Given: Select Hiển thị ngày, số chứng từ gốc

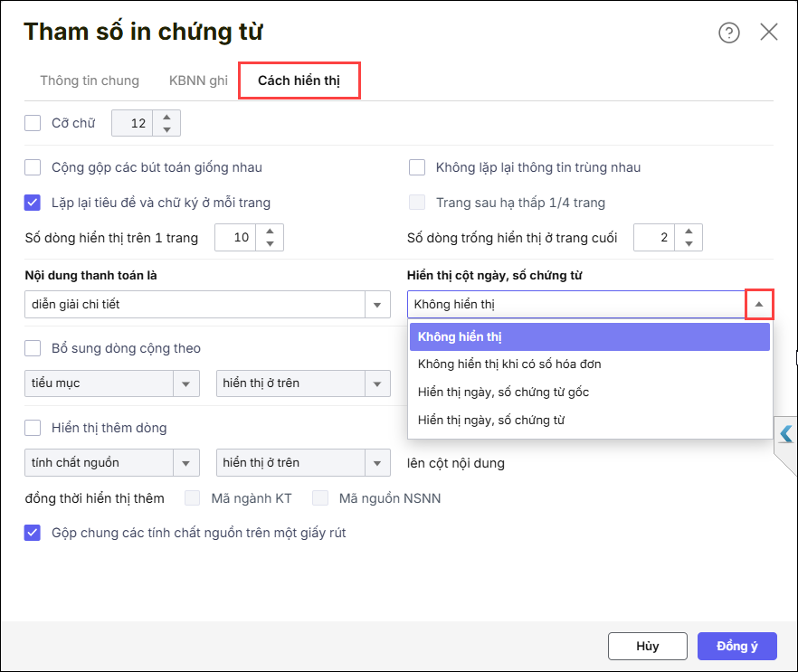Looking at the screenshot, I should pyautogui.click(x=503, y=393).
